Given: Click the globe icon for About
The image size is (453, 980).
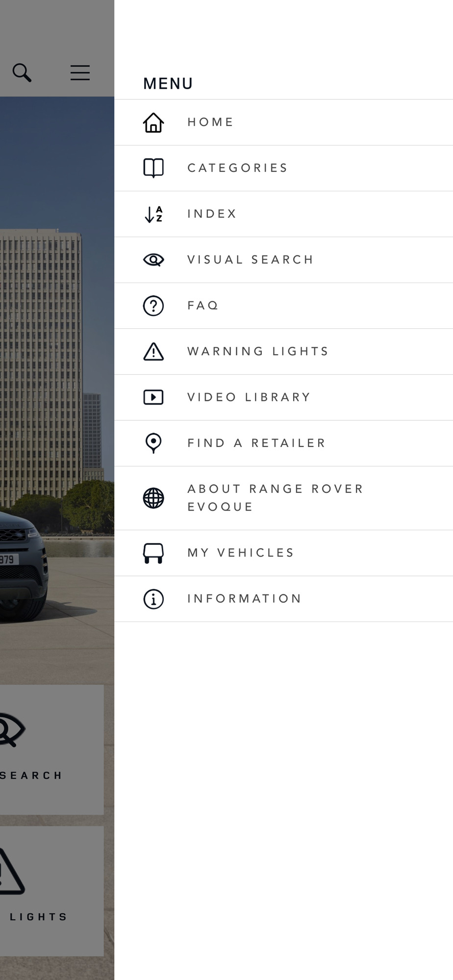Looking at the screenshot, I should click(x=153, y=498).
